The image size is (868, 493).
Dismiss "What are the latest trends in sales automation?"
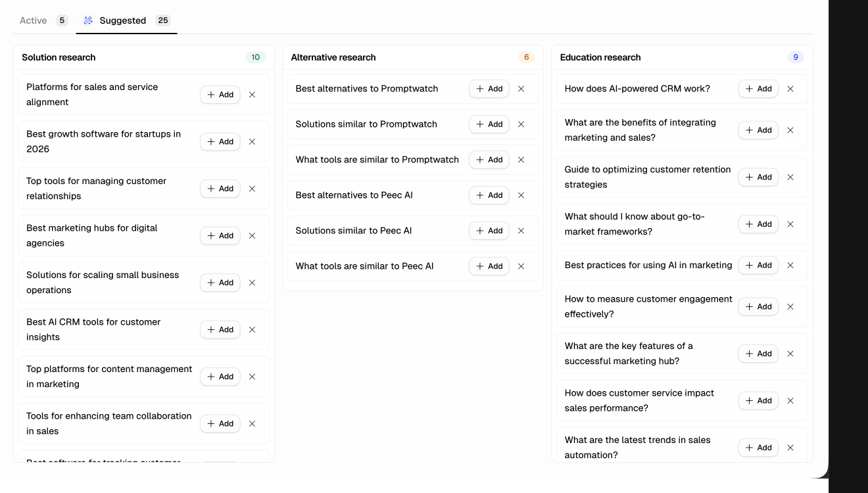coord(790,447)
